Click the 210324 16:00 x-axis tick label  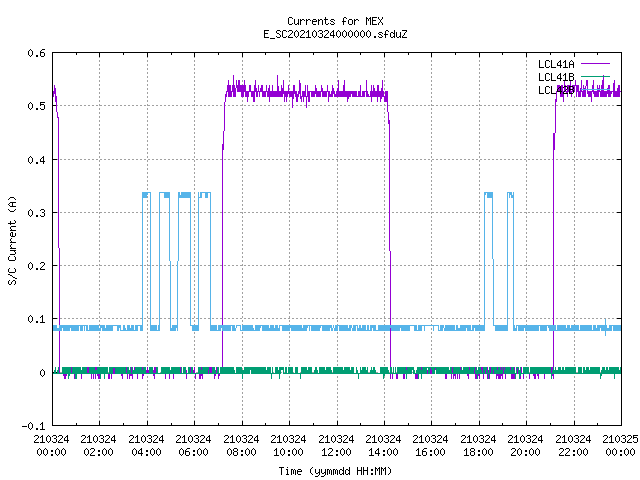[x=430, y=446]
